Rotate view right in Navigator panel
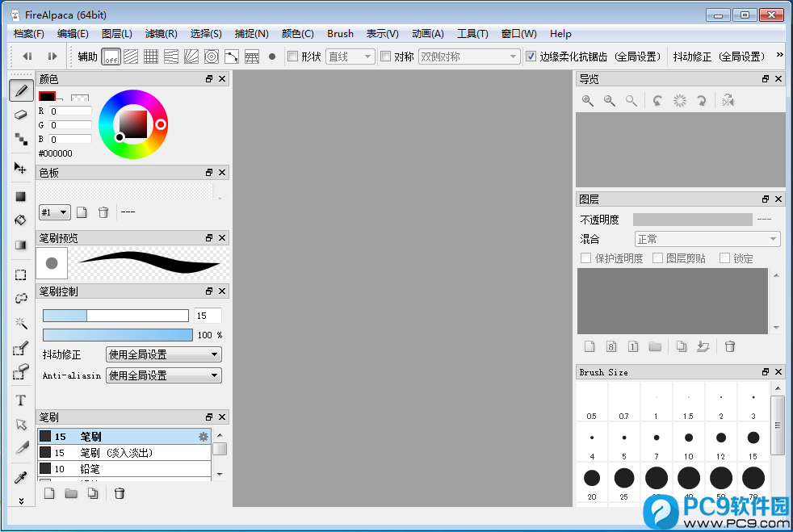 coord(702,101)
